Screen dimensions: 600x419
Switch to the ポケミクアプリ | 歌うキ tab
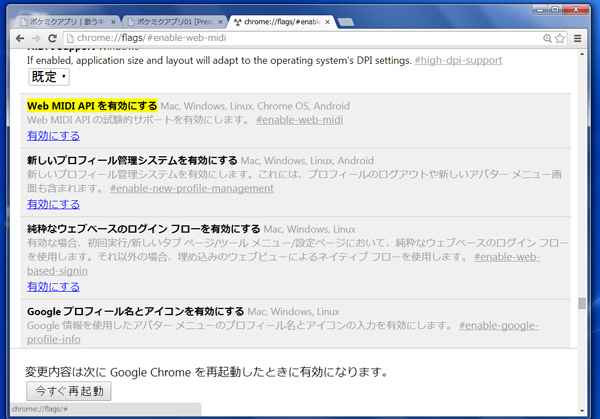click(x=67, y=22)
